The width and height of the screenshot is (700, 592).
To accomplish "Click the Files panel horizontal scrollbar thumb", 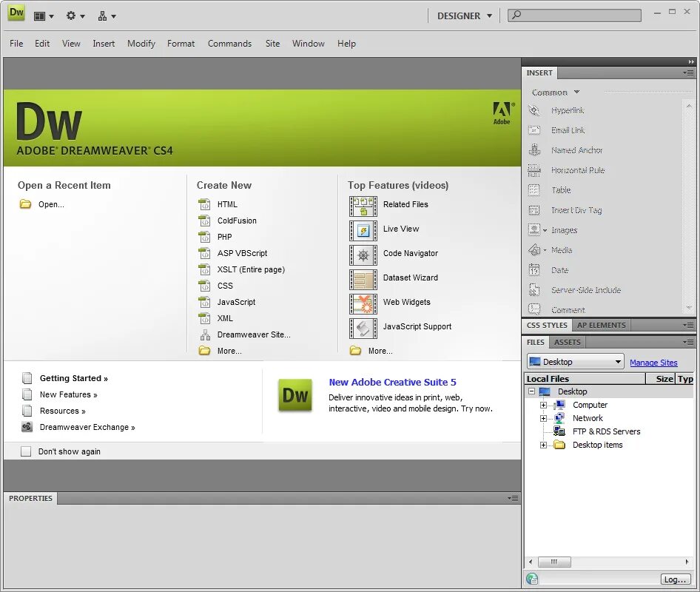I will (554, 562).
